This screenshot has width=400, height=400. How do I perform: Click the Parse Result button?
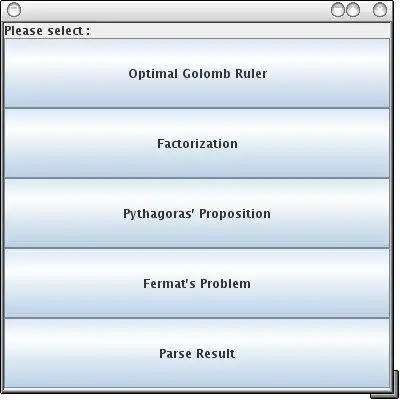pos(197,353)
